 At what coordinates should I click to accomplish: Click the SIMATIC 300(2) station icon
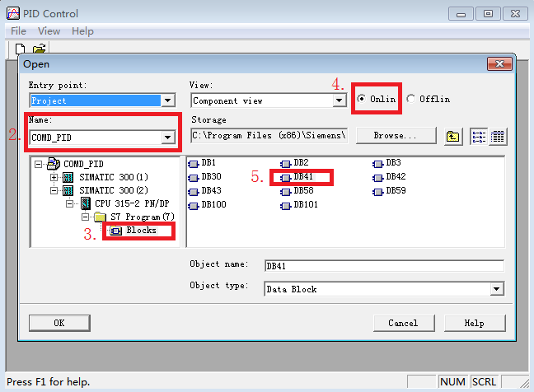point(68,190)
